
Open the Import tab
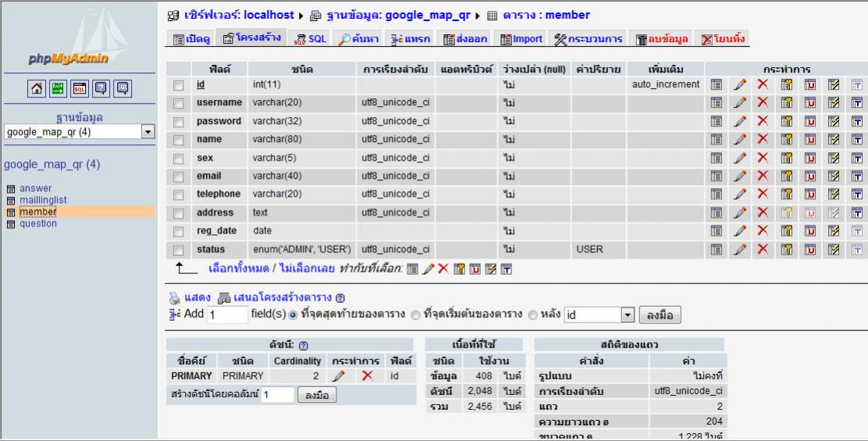(521, 39)
